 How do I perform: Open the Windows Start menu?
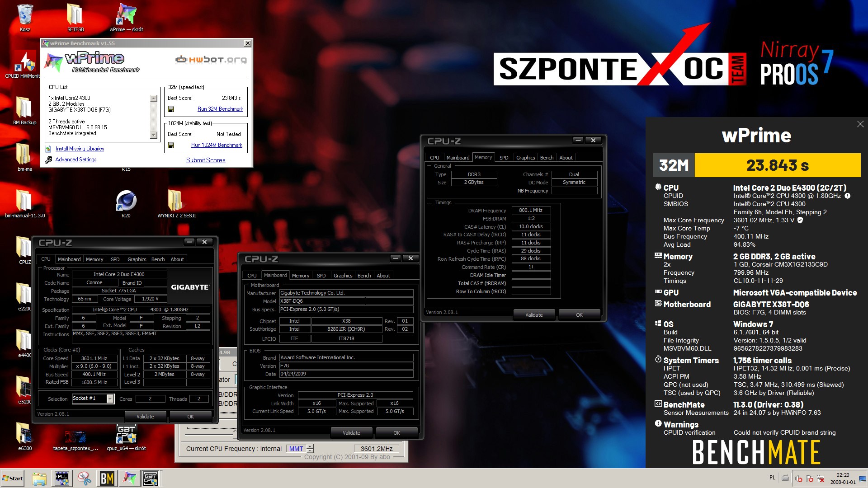(x=13, y=479)
